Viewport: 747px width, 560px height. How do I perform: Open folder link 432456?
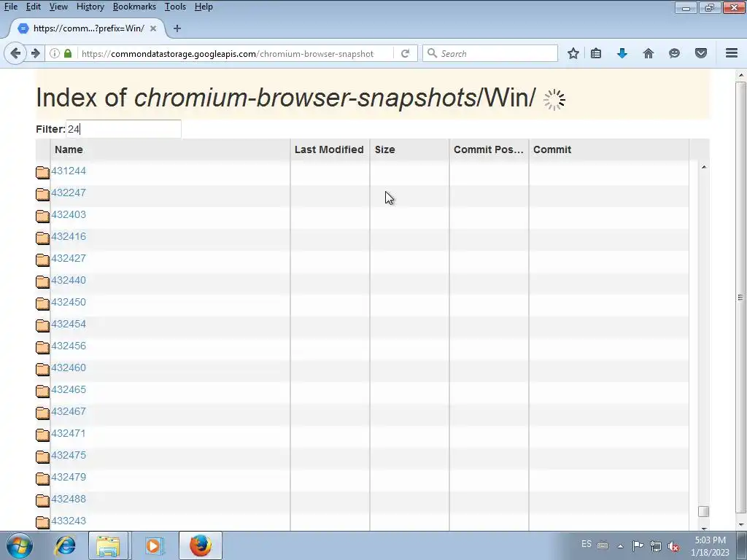point(69,346)
